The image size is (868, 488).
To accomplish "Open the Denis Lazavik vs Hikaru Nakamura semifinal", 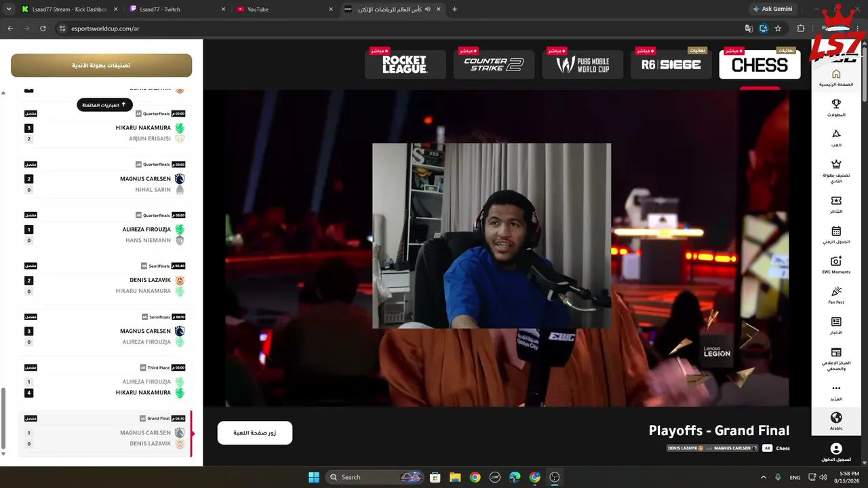I will coord(105,279).
